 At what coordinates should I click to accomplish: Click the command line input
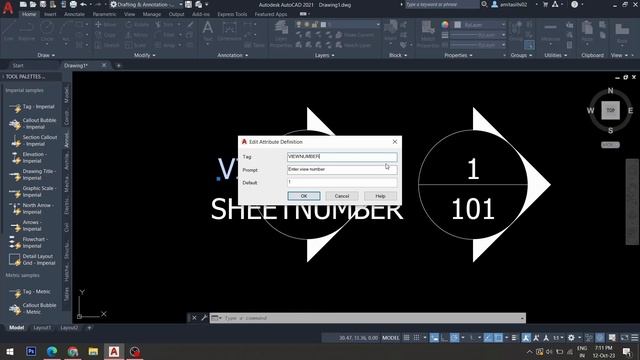(367, 318)
